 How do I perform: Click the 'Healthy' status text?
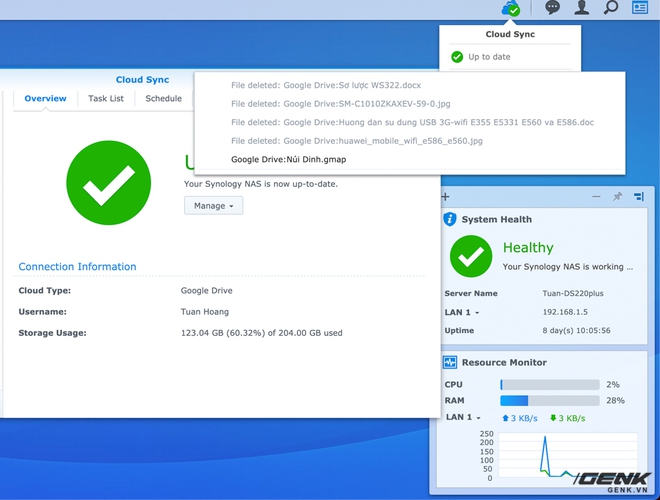528,247
